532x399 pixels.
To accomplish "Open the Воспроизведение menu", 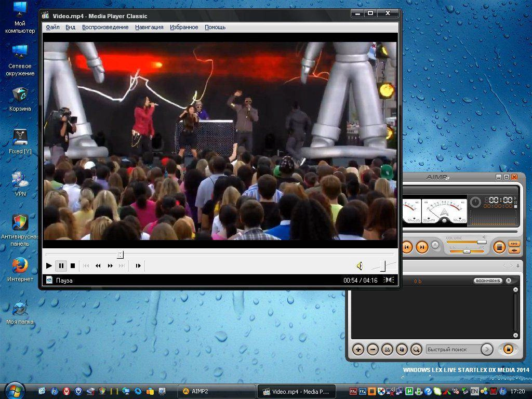I will [105, 27].
